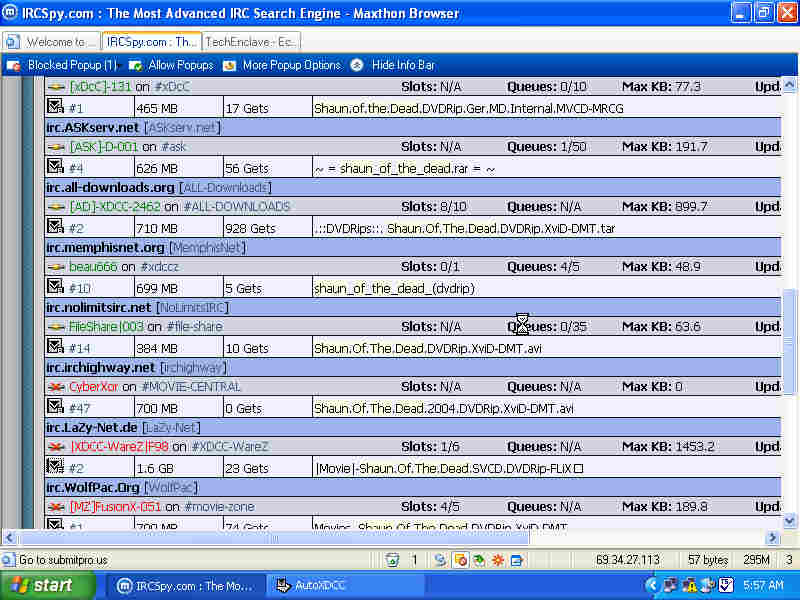Click the beau666 bot name

pyautogui.click(x=93, y=267)
